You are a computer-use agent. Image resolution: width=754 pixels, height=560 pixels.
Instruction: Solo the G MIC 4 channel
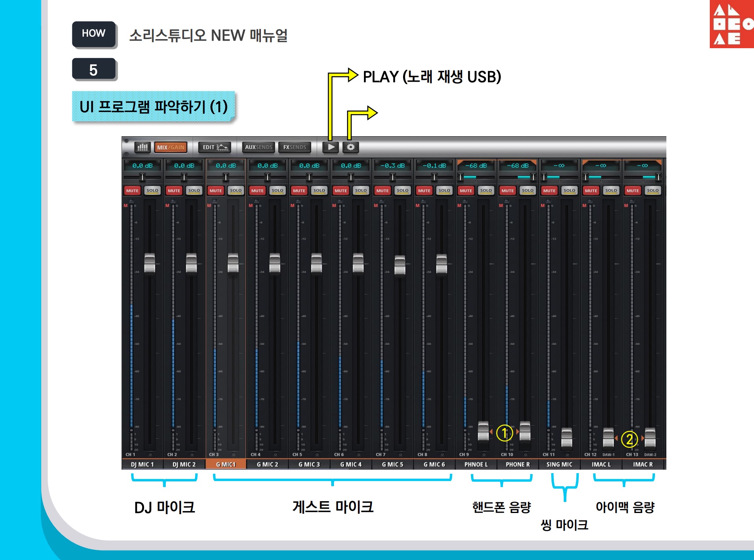[x=361, y=191]
